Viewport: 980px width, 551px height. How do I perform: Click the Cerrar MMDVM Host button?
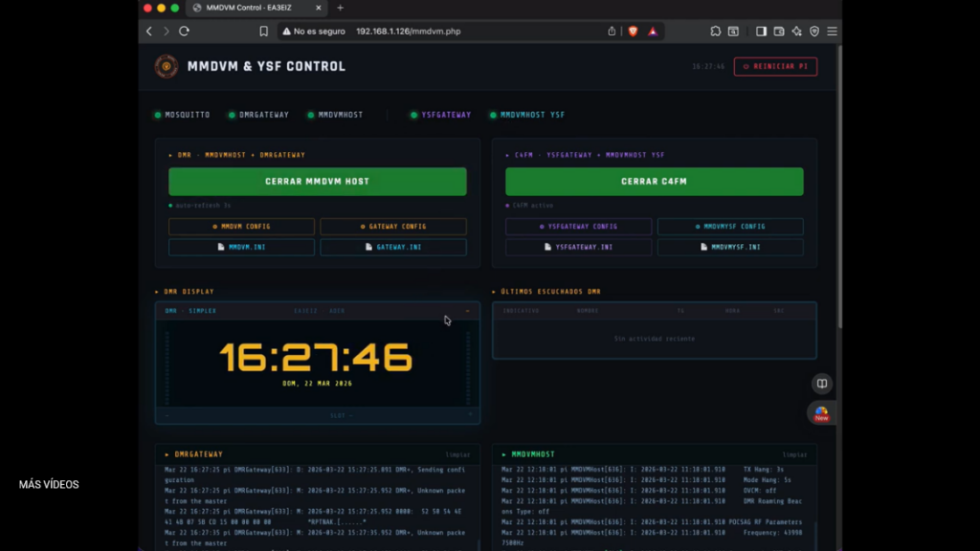318,181
